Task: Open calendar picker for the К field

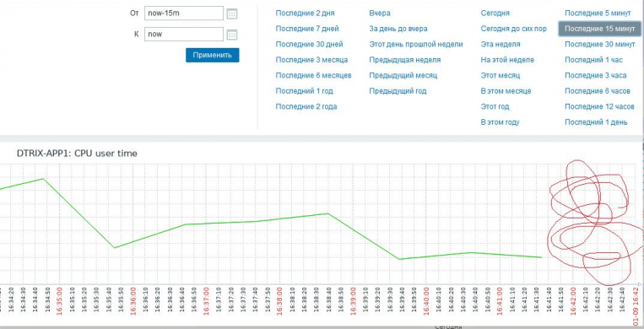Action: [232, 35]
